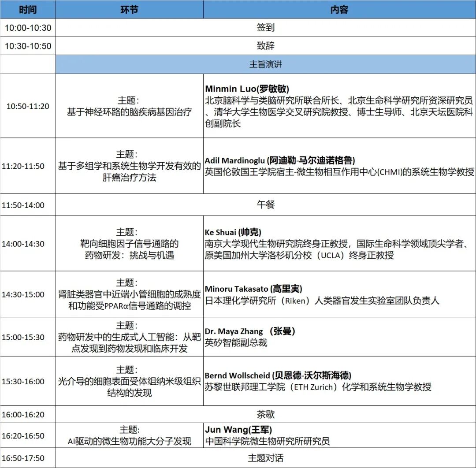Image resolution: width=476 pixels, height=468 pixels.
Task: Select the 15:00-15:30 time cell
Action: [x=28, y=337]
